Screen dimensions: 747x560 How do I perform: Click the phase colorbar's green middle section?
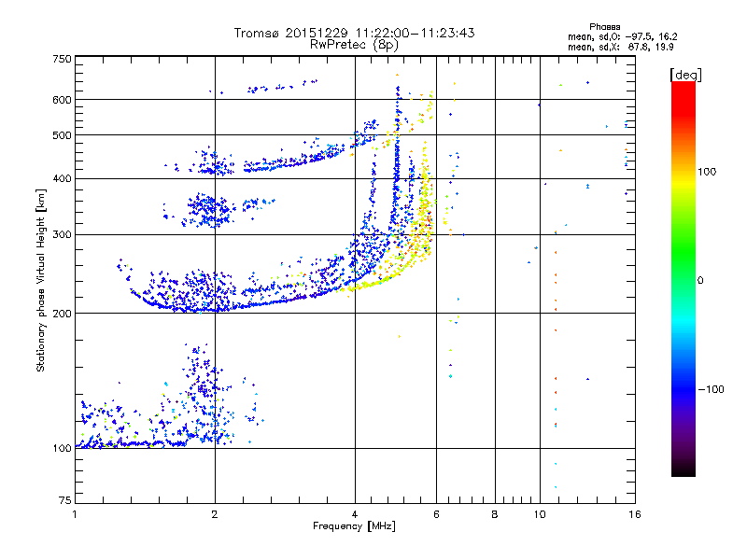pos(684,252)
